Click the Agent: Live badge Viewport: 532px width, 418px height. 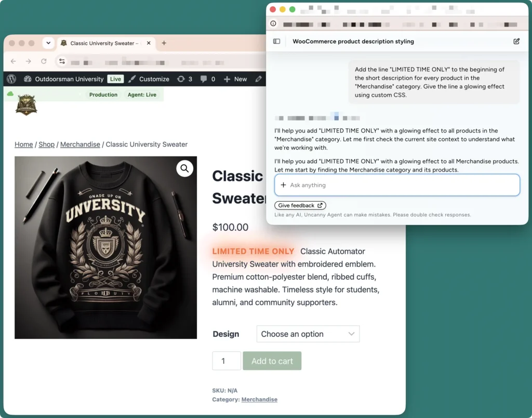coord(142,95)
